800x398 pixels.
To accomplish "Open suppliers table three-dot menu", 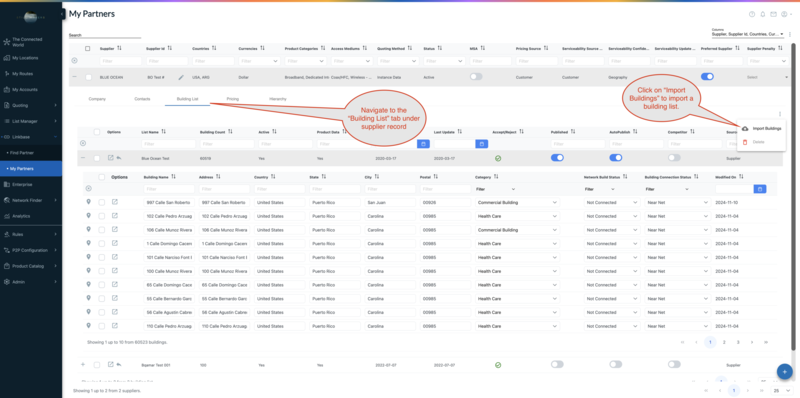I will point(790,34).
